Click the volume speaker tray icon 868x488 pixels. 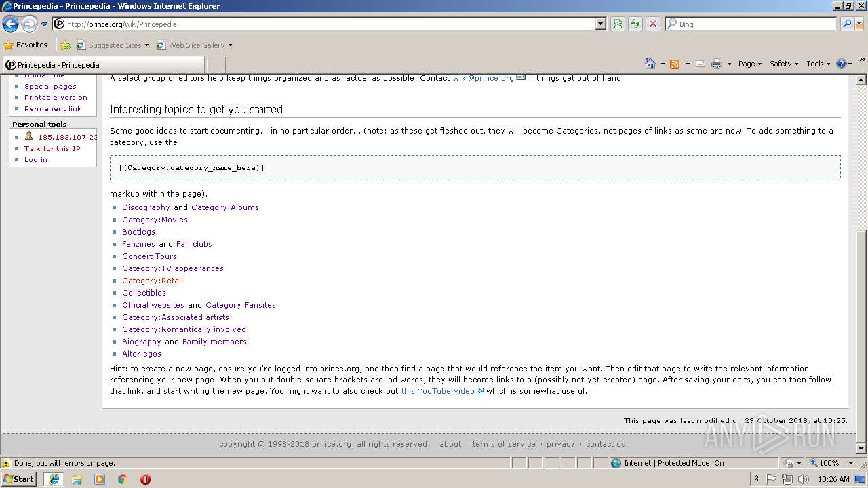point(803,479)
